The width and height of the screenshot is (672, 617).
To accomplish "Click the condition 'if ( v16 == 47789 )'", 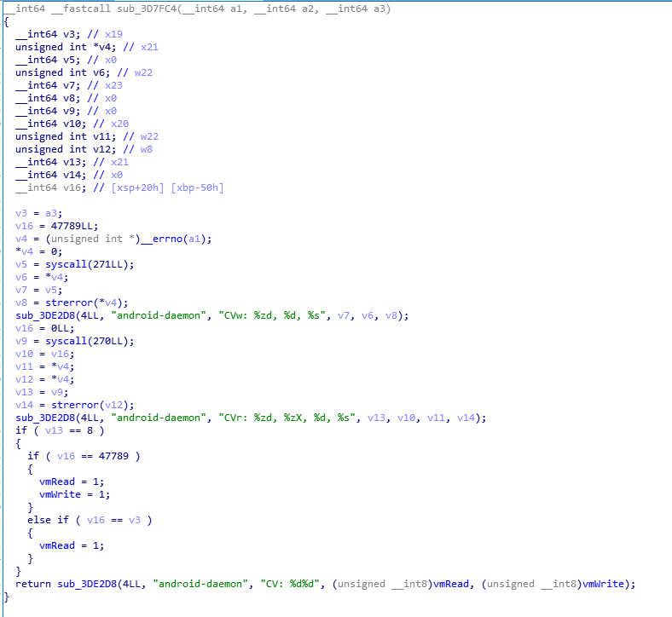I will click(84, 457).
